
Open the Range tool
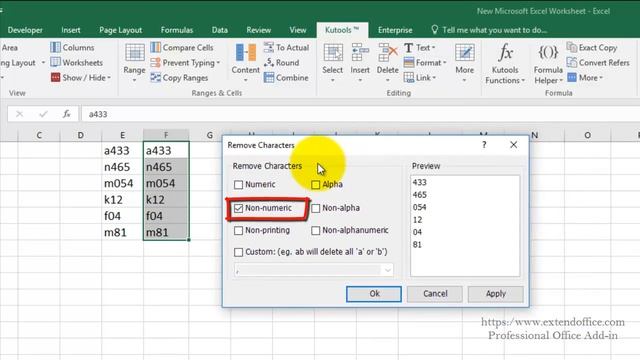[135, 62]
